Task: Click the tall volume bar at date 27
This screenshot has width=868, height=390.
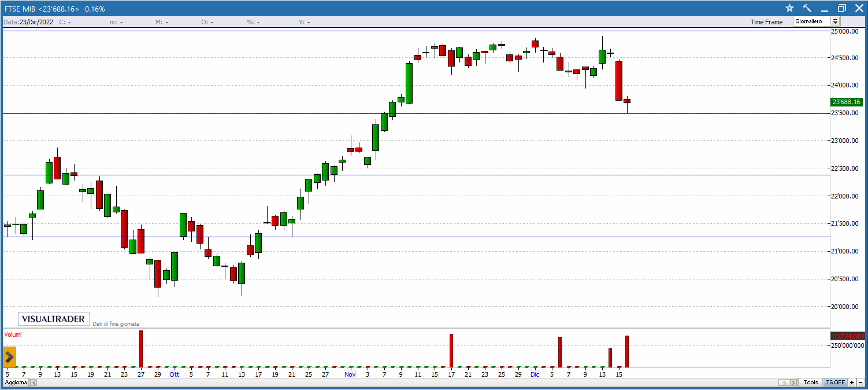Action: coord(140,349)
